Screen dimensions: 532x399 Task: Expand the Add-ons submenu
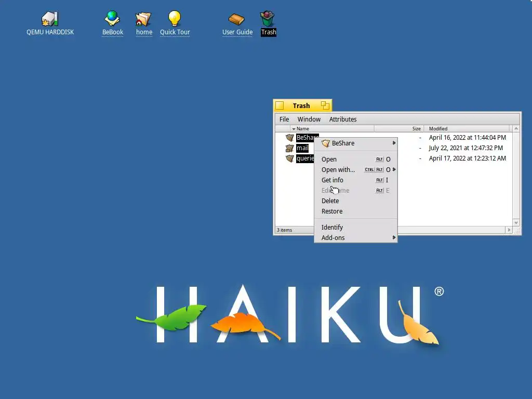coord(355,238)
